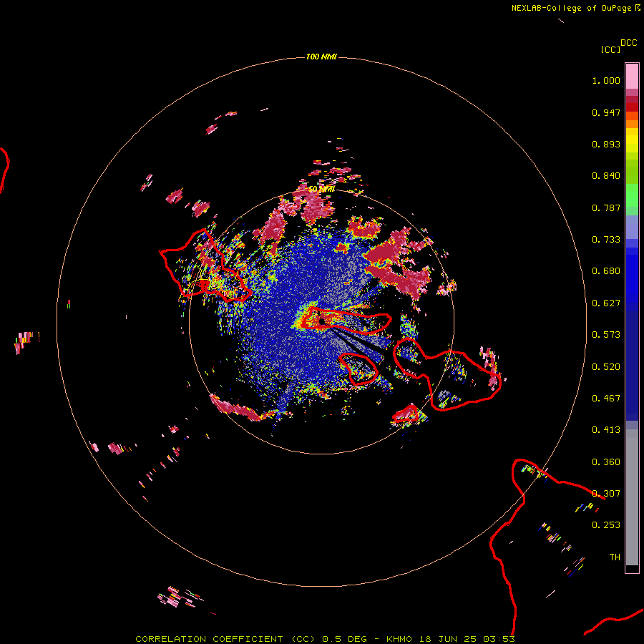Click the bright green color scale band
The height and width of the screenshot is (644, 644).
[x=632, y=195]
